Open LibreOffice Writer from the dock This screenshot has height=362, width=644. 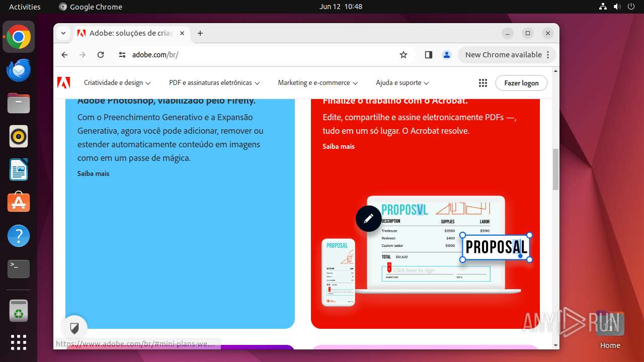[19, 169]
